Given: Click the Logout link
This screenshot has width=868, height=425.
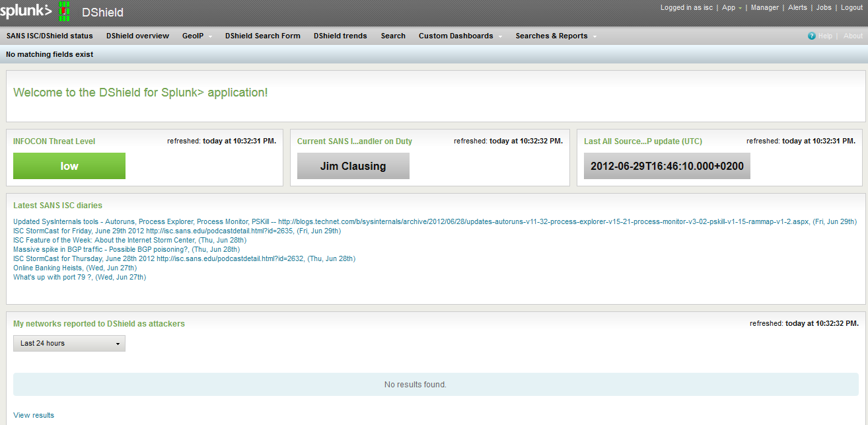Looking at the screenshot, I should [851, 8].
